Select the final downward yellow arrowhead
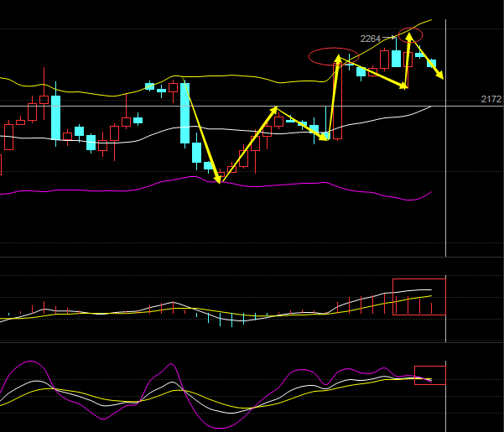 pyautogui.click(x=440, y=77)
